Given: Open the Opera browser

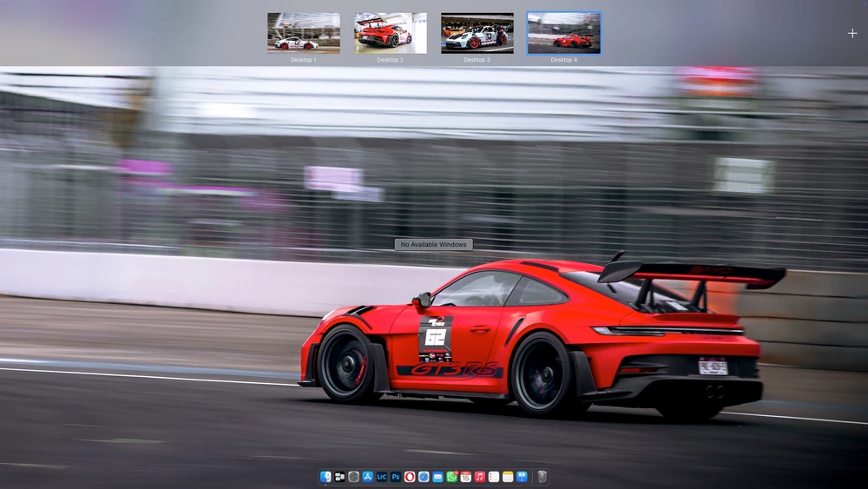Looking at the screenshot, I should click(410, 477).
